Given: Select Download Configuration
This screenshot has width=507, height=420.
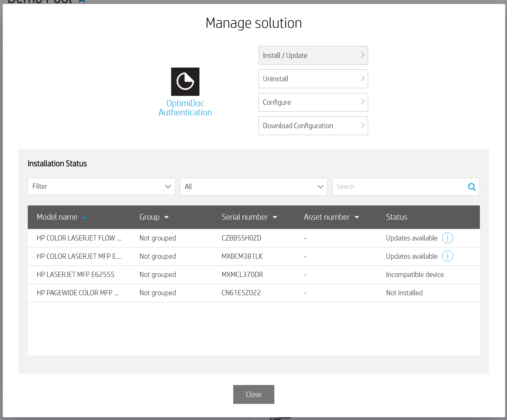Looking at the screenshot, I should 313,126.
